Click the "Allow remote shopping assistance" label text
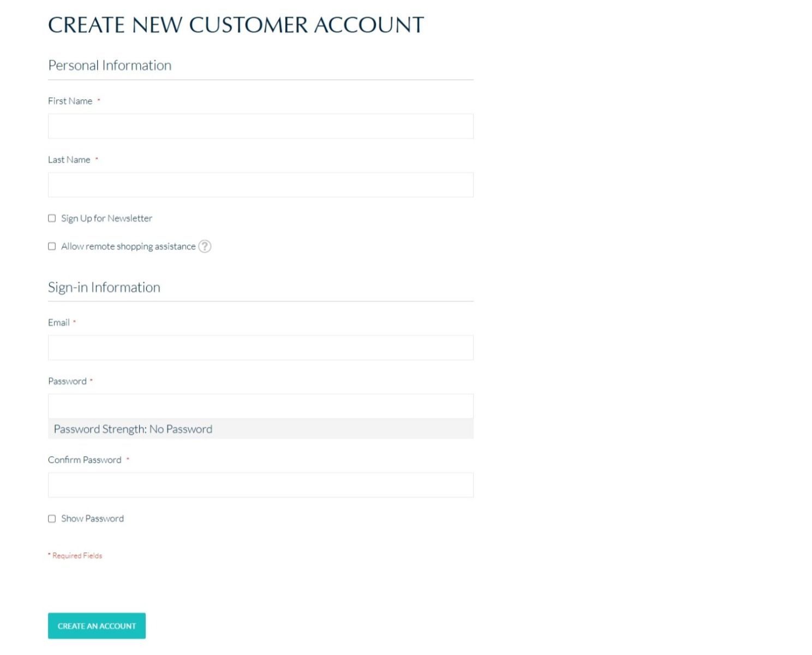812x655 pixels. pos(128,247)
